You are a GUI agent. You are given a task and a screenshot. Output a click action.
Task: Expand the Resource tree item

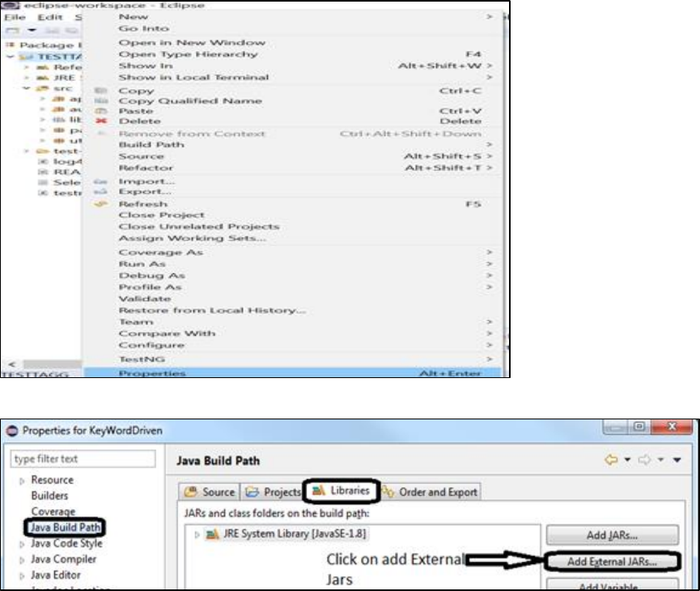[22, 481]
